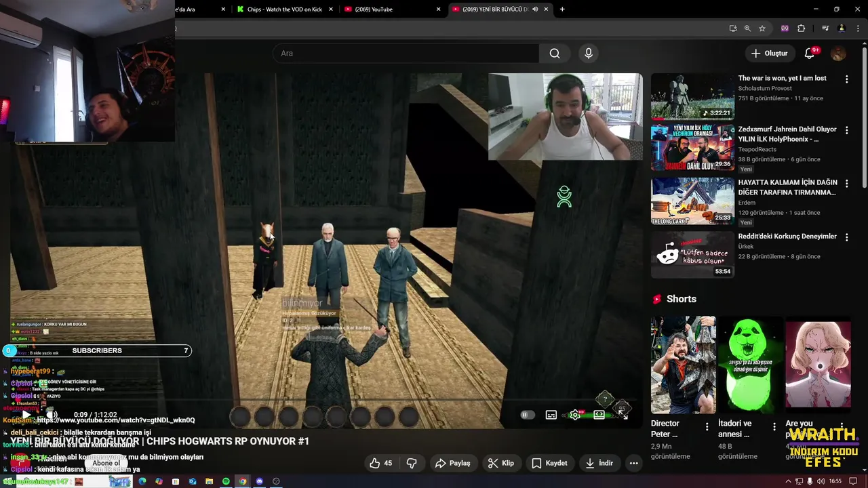Click the player volume speaker icon
Viewport: 868px width, 488px height.
pos(52,415)
